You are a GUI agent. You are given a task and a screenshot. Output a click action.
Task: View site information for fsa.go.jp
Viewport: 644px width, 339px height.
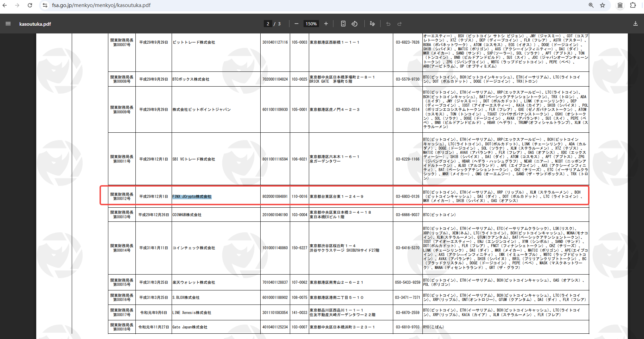45,5
